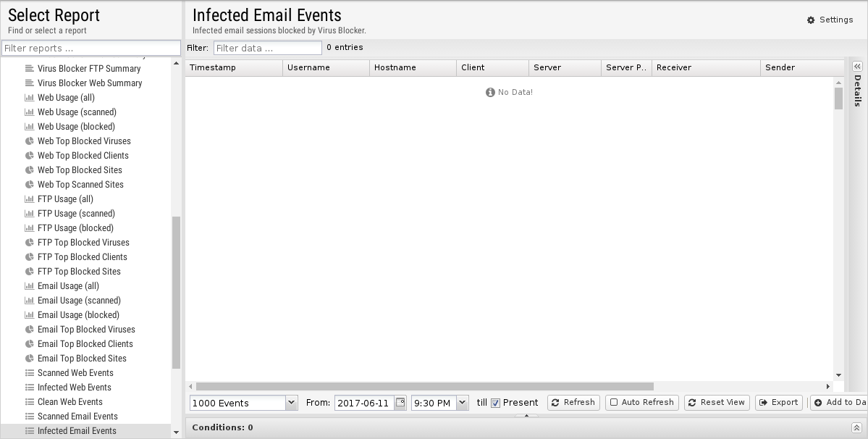
Task: Click the pie chart icon for Web Top Blocked Viruses
Action: pyautogui.click(x=30, y=141)
